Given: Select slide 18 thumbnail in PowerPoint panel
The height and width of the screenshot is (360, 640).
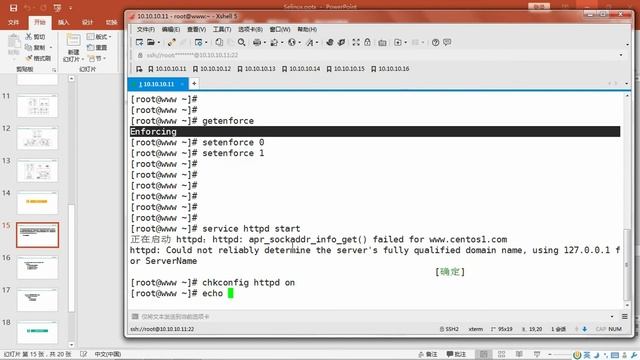Looking at the screenshot, I should tap(37, 332).
